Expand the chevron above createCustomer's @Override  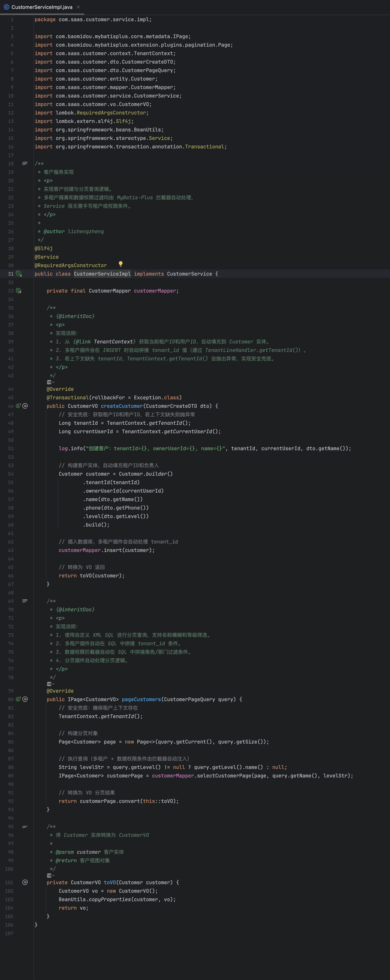[53, 382]
